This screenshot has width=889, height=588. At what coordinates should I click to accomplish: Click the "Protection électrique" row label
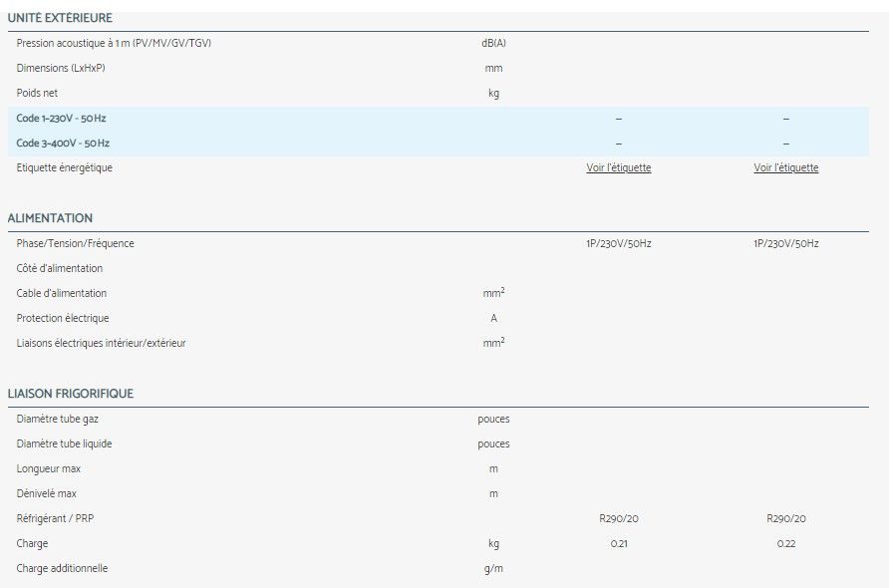pos(63,318)
